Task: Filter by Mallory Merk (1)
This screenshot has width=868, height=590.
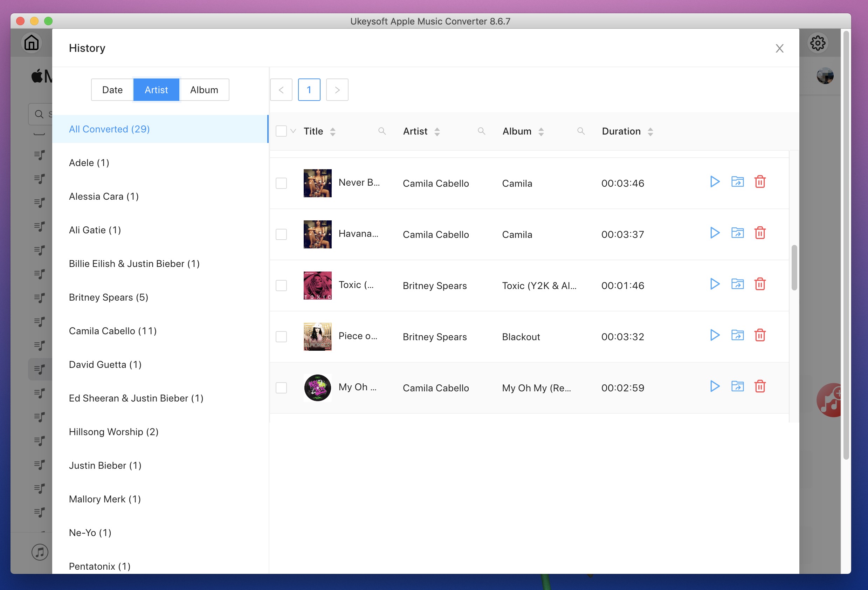Action: coord(160,499)
